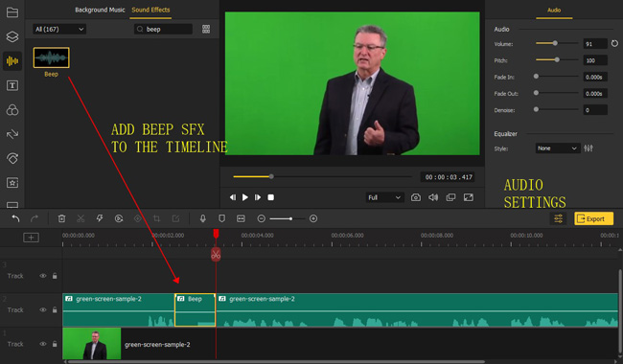Click the red playhead marker on ruler

(216, 234)
